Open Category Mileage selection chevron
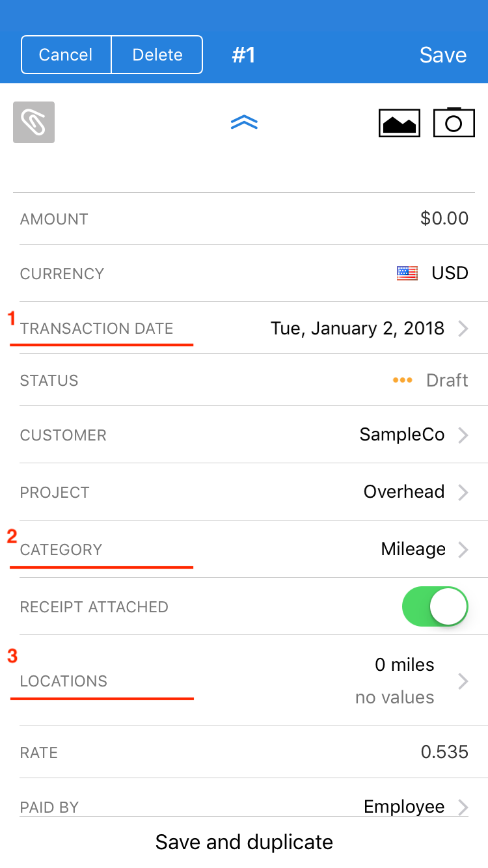Screen dimensions: 488x868 pyautogui.click(x=463, y=550)
